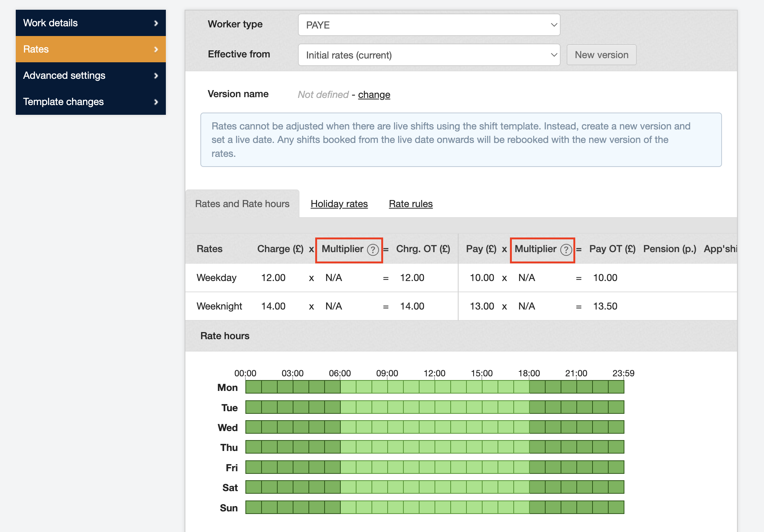This screenshot has height=532, width=764.
Task: Click the Weekday rate row
Action: 217,278
